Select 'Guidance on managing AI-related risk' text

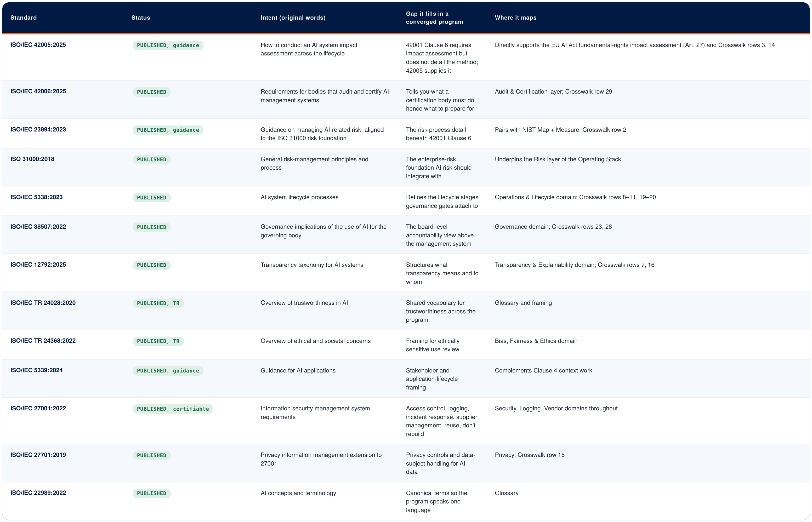pos(322,134)
